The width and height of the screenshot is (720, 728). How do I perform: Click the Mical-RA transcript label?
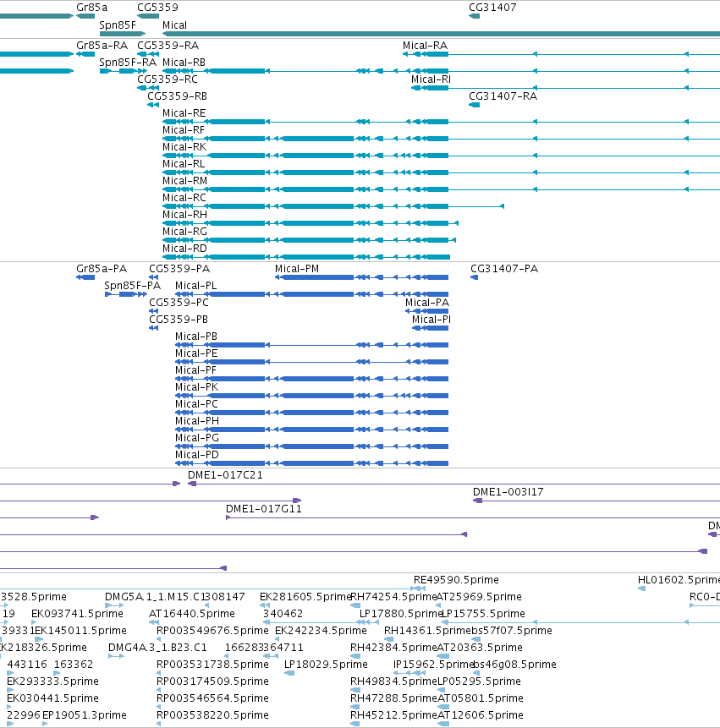point(425,46)
